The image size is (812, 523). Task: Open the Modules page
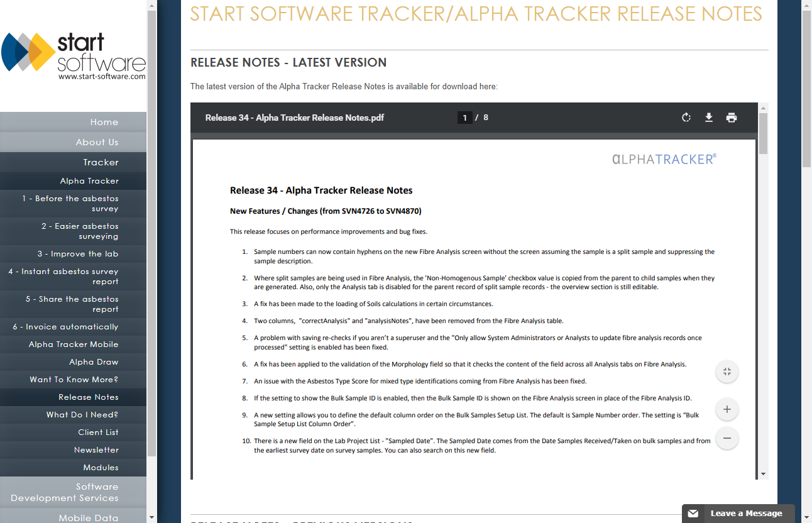tap(73, 468)
